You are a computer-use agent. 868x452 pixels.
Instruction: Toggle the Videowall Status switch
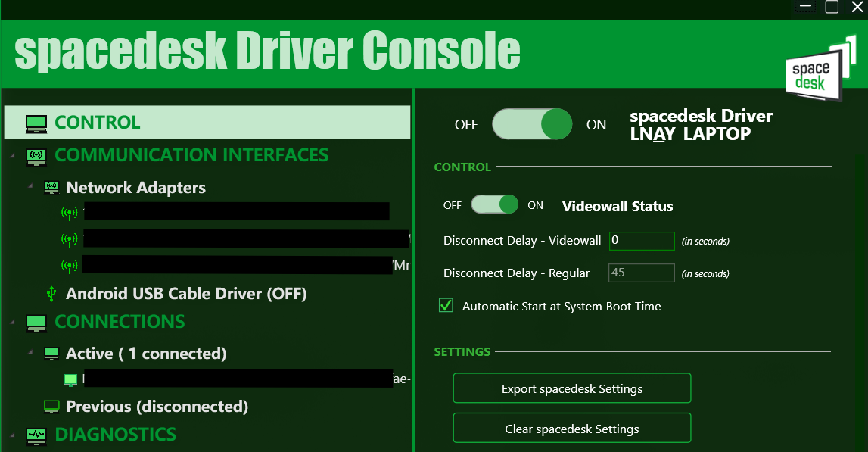point(494,204)
